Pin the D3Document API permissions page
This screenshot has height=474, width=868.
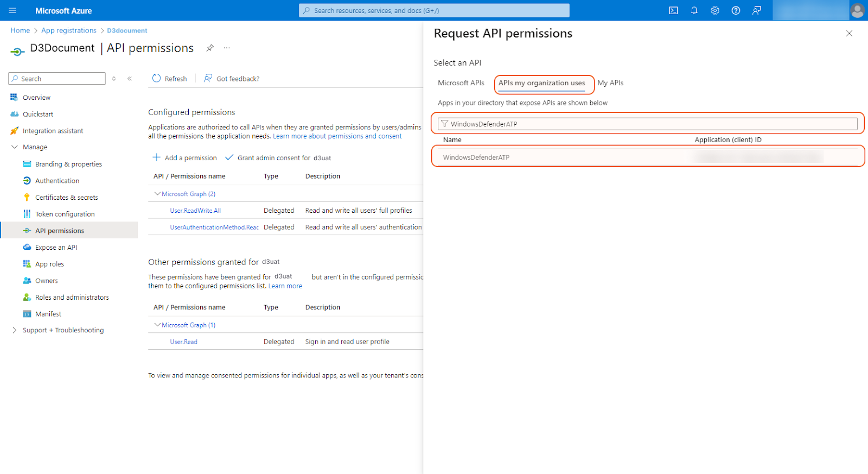coord(210,48)
